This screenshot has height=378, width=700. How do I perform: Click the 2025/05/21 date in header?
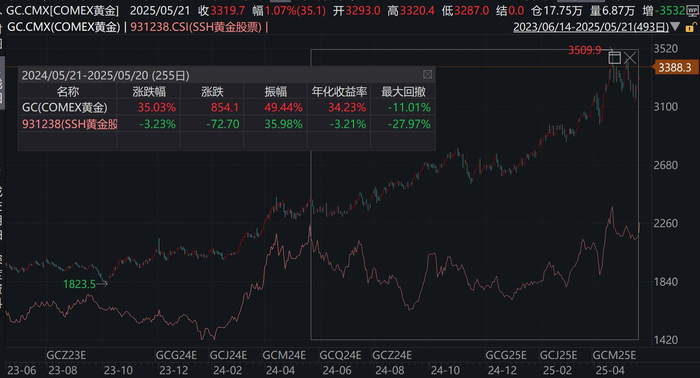[x=160, y=10]
